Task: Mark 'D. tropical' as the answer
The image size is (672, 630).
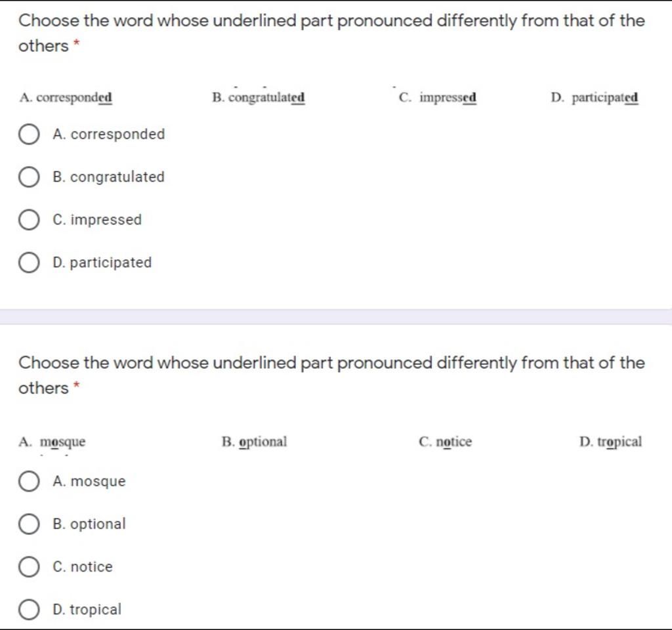Action: click(29, 610)
